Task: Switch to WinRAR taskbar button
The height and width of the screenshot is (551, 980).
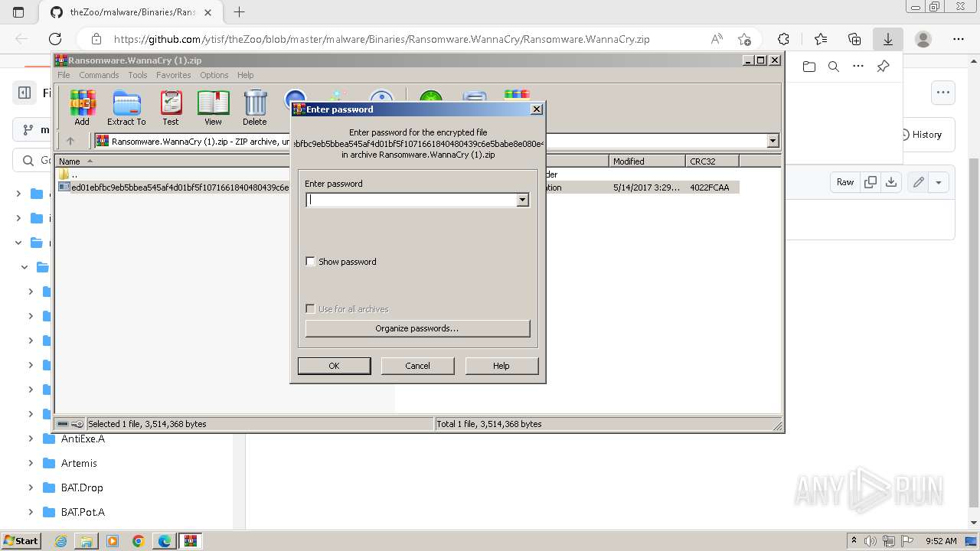Action: click(x=191, y=541)
